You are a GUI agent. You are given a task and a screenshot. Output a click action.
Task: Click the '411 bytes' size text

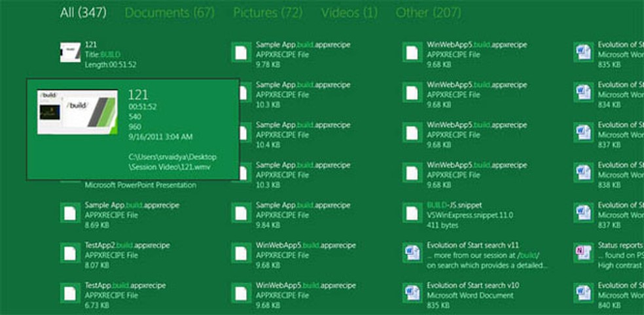tap(444, 225)
